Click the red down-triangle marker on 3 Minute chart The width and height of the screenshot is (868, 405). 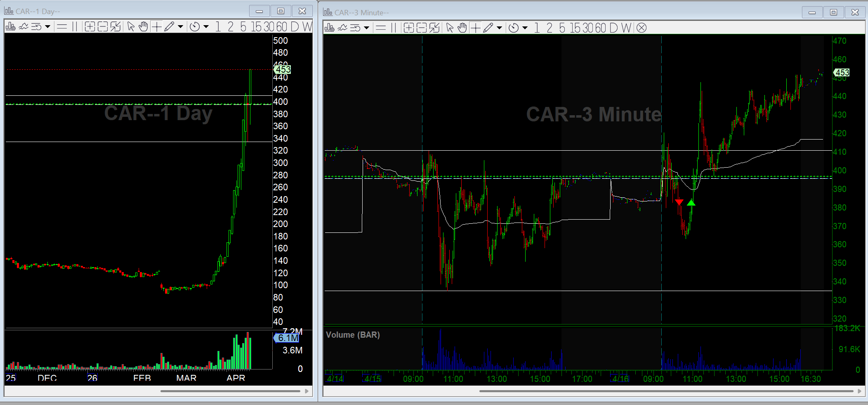(x=679, y=202)
